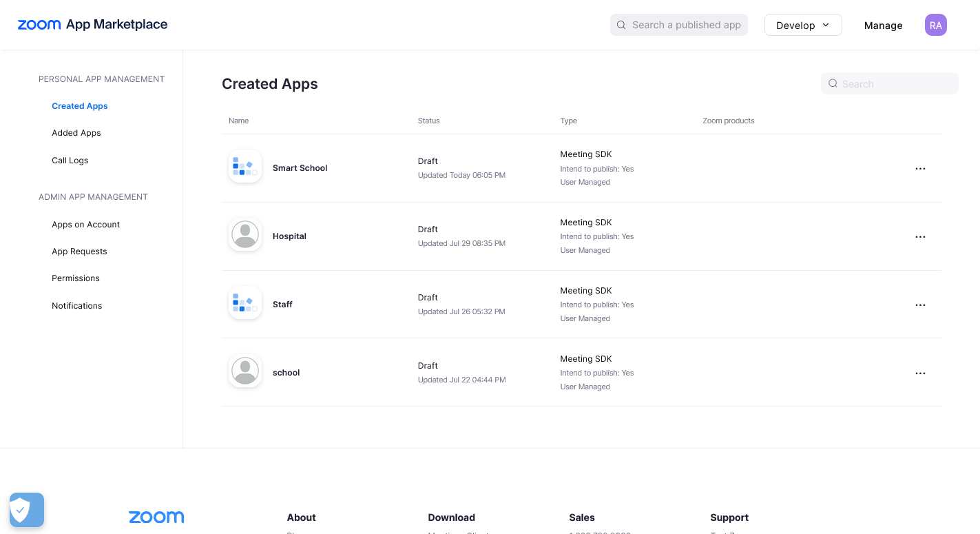Click 'Updated Today 06:05 PM' text
Viewport: 980px width, 534px height.
(x=461, y=175)
